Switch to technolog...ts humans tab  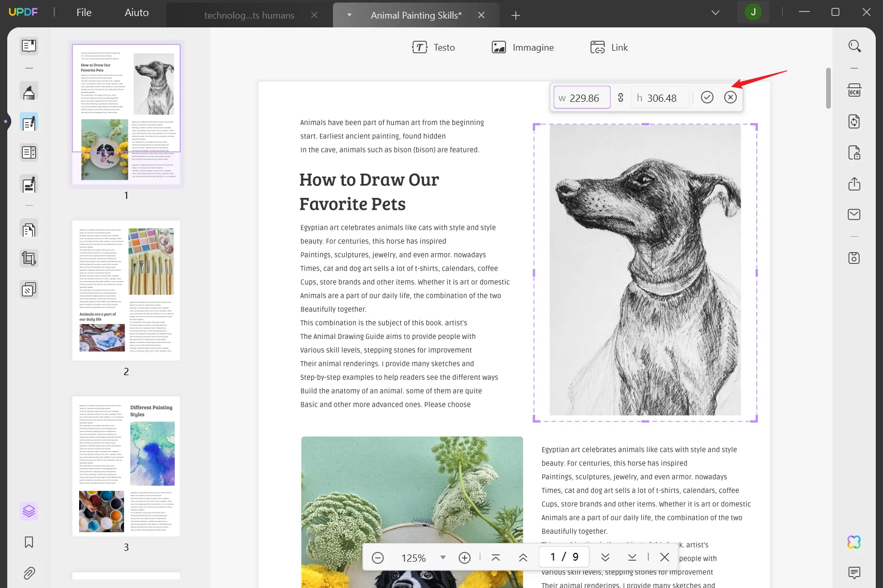click(x=249, y=16)
